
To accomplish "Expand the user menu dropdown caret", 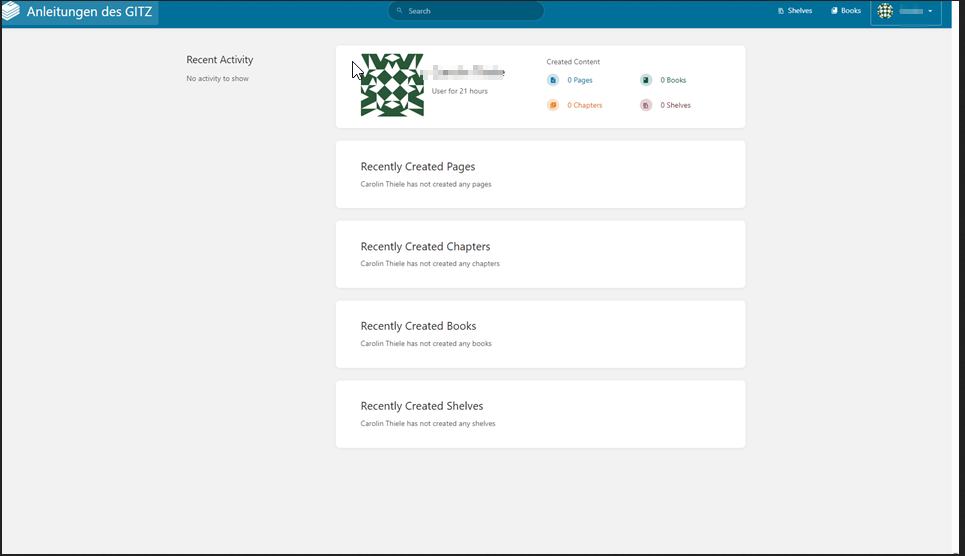I will [x=930, y=11].
